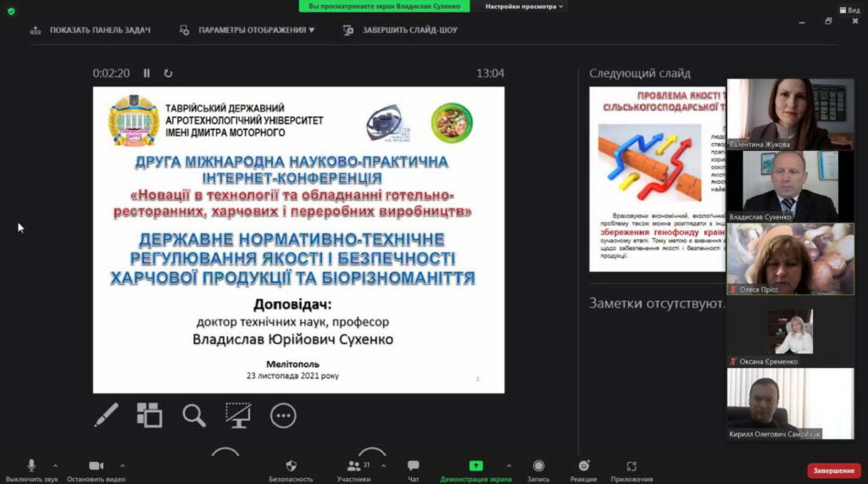Select the pen and laser pointer tool
The width and height of the screenshot is (868, 484).
click(x=106, y=414)
